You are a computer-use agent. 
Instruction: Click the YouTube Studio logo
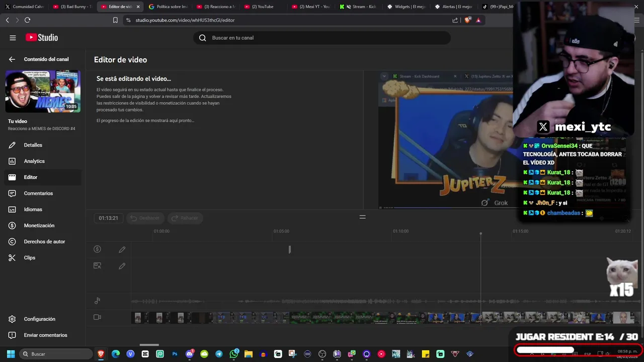42,38
